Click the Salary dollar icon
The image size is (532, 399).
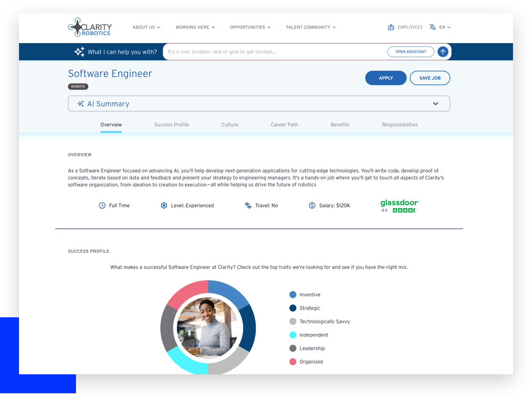312,206
